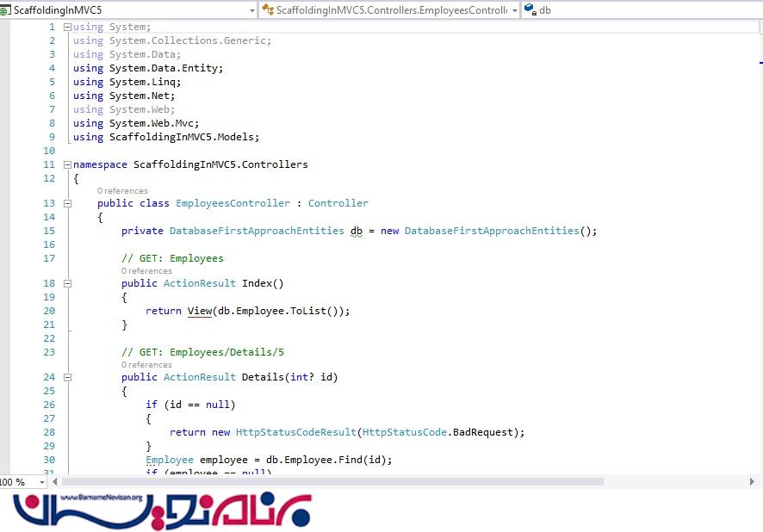Open the EmployeesController type dropdown arrow
The height and width of the screenshot is (532, 763).
coord(514,10)
